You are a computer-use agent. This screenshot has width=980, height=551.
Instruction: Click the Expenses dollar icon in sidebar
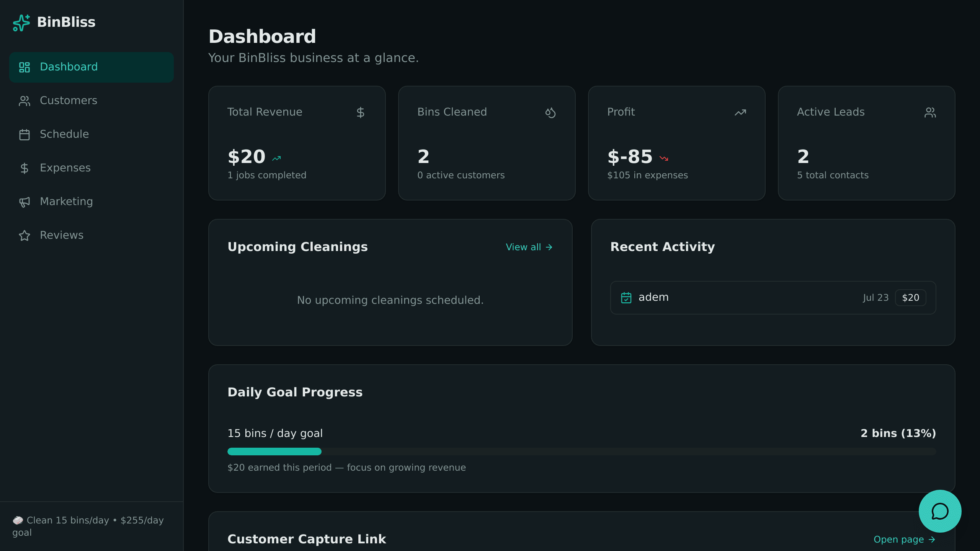24,168
